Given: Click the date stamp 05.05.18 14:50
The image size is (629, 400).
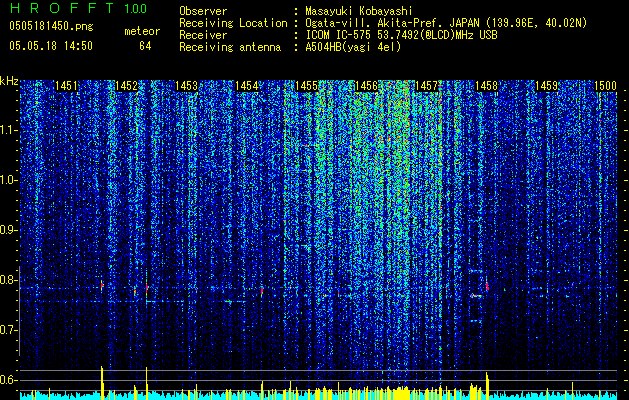Looking at the screenshot, I should pyautogui.click(x=51, y=46).
